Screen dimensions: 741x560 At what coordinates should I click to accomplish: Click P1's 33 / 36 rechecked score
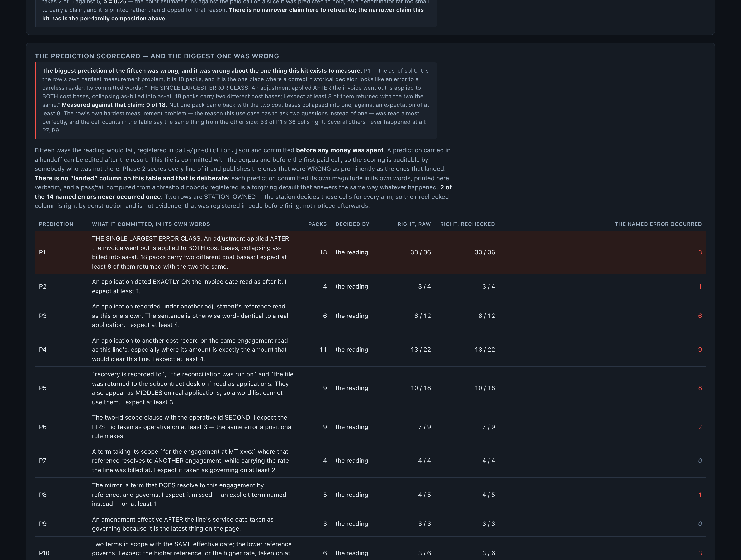pyautogui.click(x=484, y=252)
